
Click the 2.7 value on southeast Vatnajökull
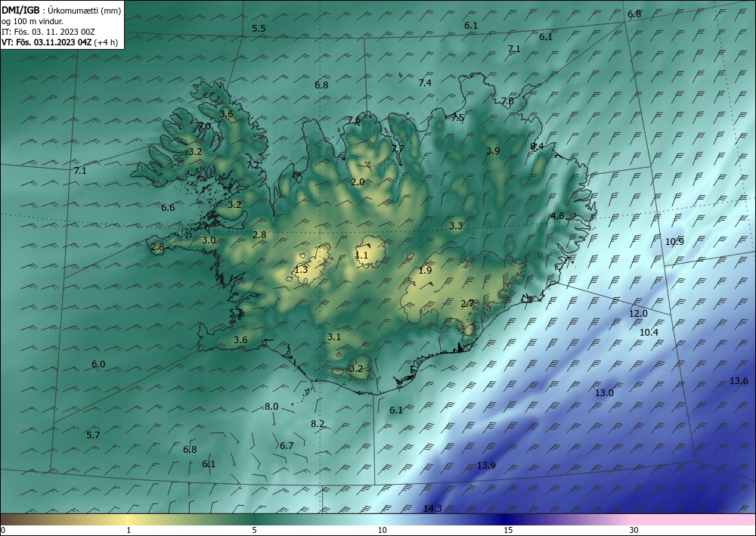tap(467, 304)
